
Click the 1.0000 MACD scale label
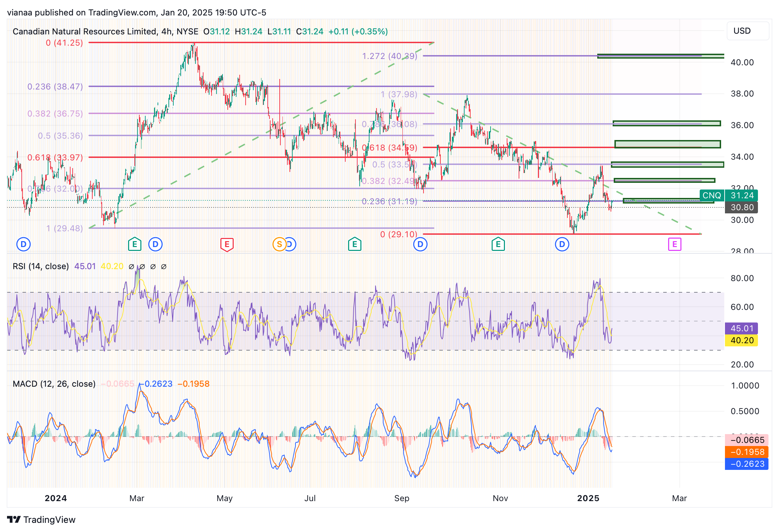745,386
